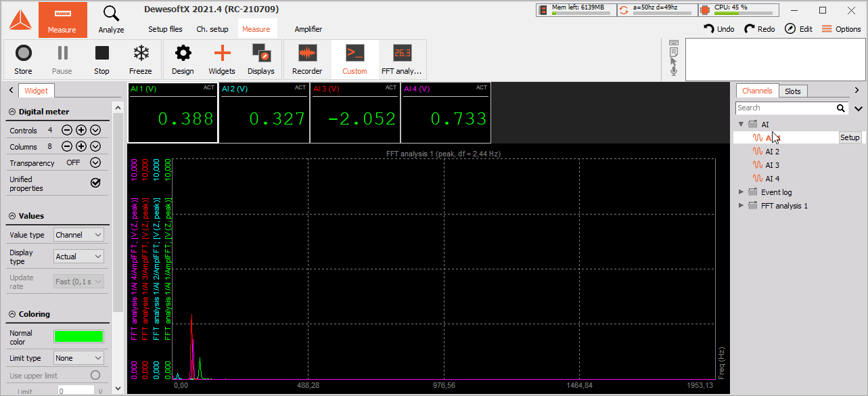Start storing data with Store

(23, 60)
